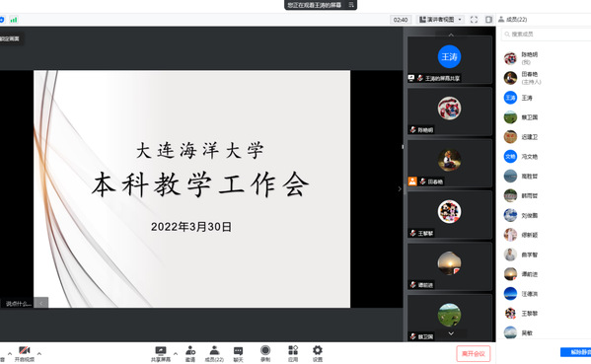Click the Invite (邀请) icon

point(190,354)
